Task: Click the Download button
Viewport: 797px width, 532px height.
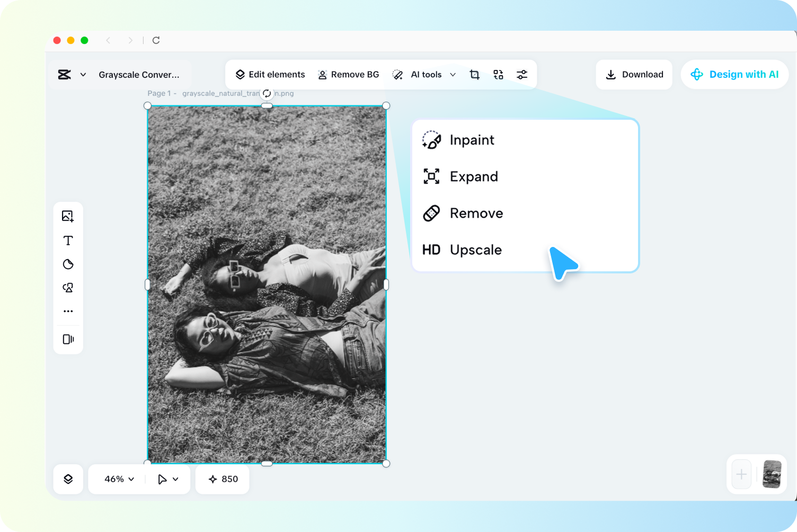Action: [634, 74]
